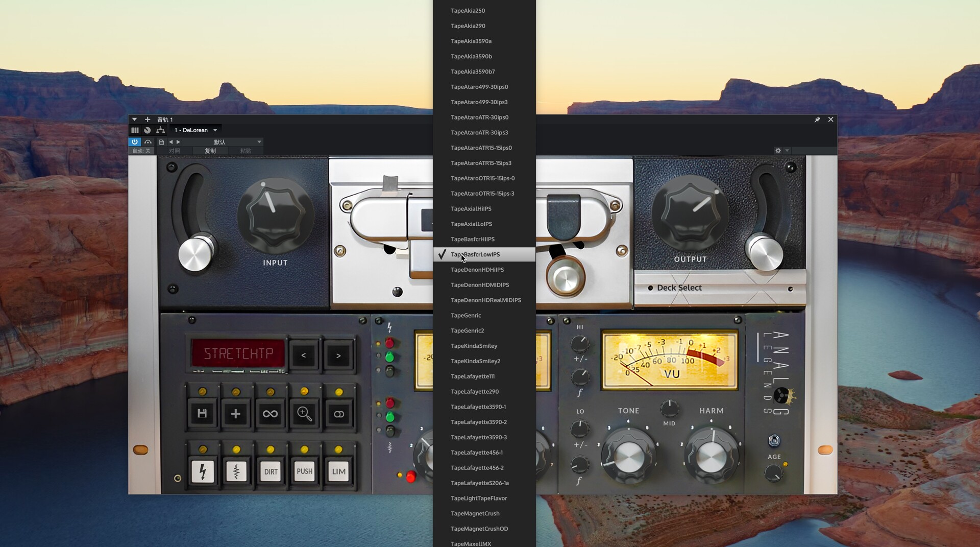980x547 pixels.
Task: Click the plus button on the preset panel
Action: coord(236,414)
